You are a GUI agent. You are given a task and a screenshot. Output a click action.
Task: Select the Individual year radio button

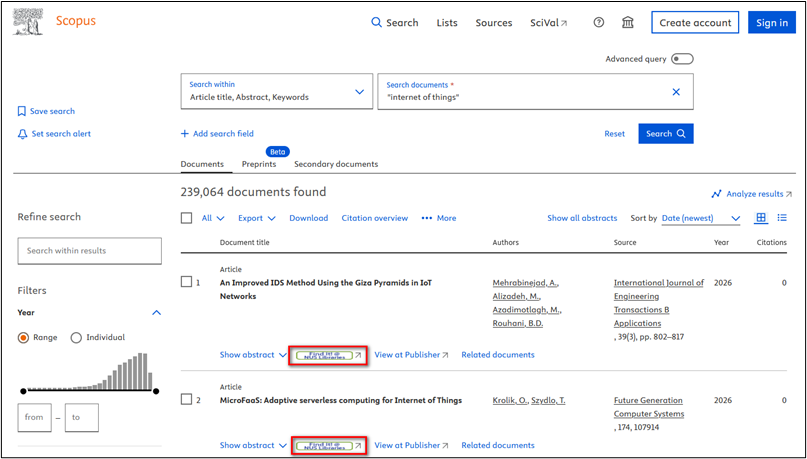76,338
